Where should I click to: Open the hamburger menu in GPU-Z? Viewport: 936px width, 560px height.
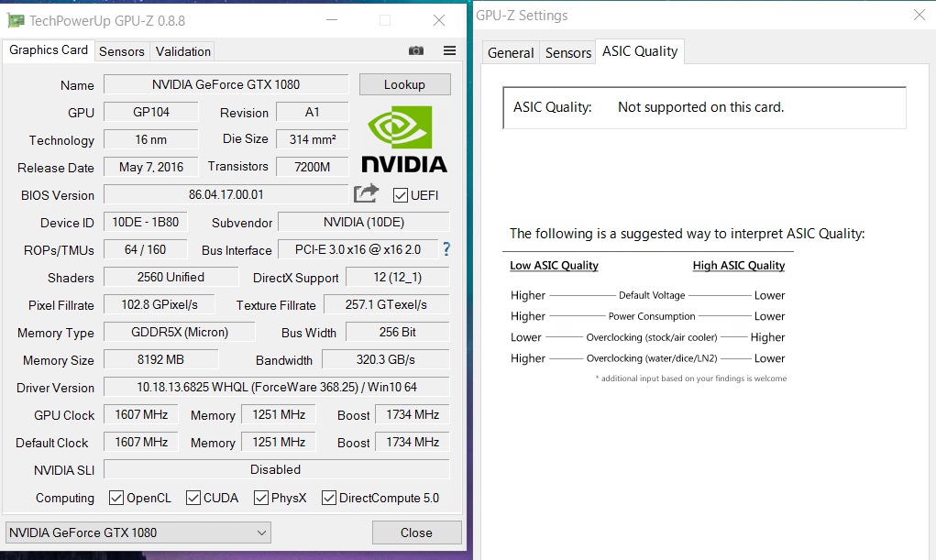[x=449, y=50]
